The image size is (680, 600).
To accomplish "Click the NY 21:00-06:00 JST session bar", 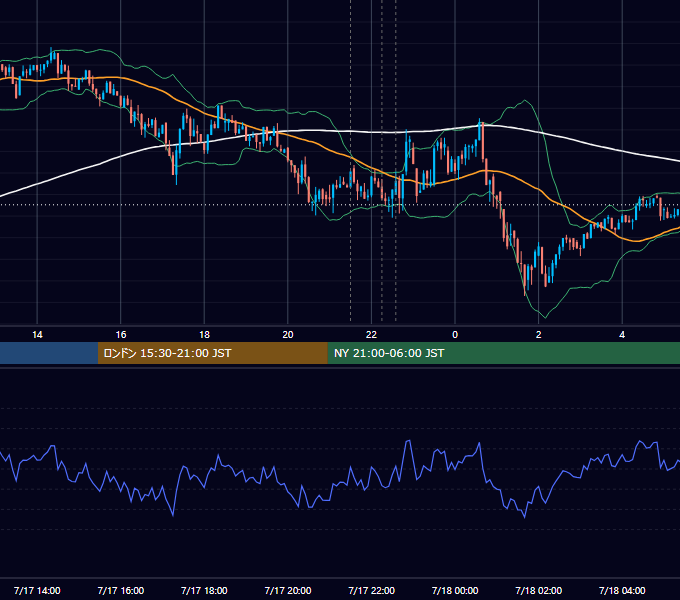I will pyautogui.click(x=503, y=353).
